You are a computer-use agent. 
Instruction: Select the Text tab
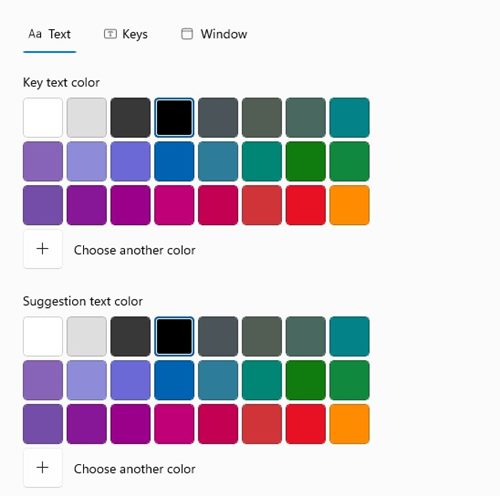(x=50, y=34)
